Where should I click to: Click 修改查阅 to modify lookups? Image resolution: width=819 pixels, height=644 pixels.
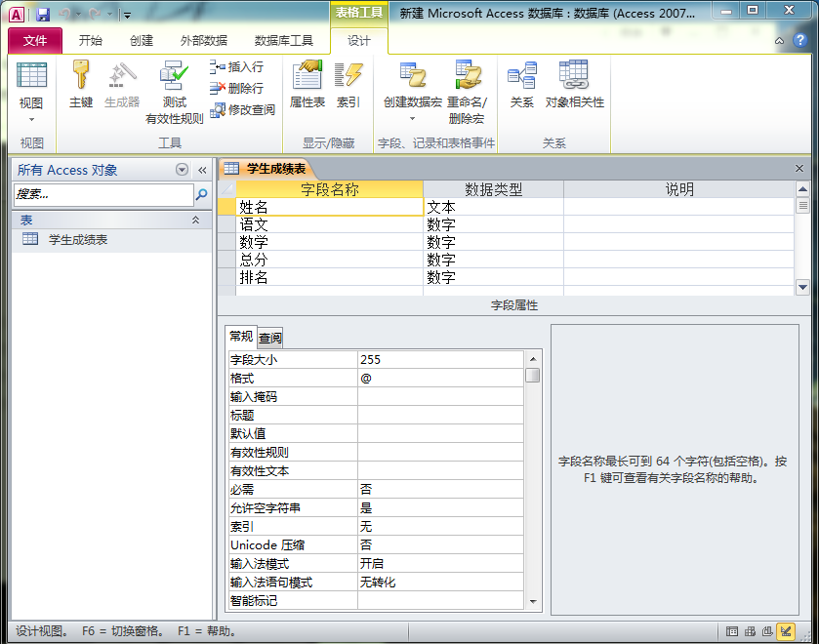tap(242, 109)
